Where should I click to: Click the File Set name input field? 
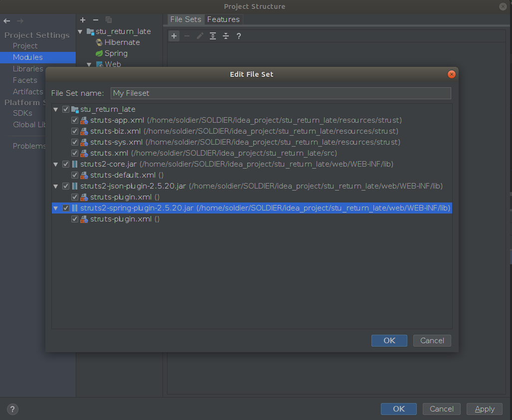281,93
